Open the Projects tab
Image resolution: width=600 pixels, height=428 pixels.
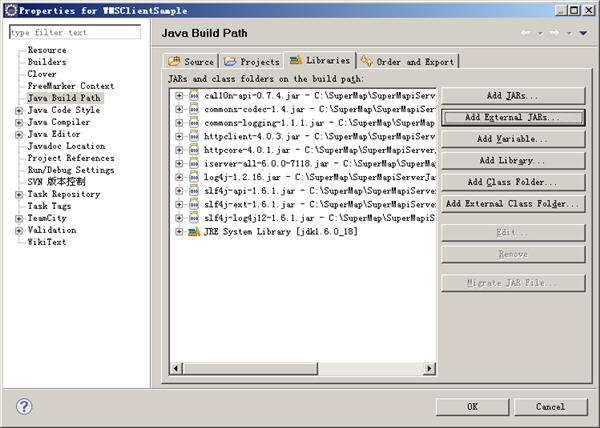tap(252, 61)
